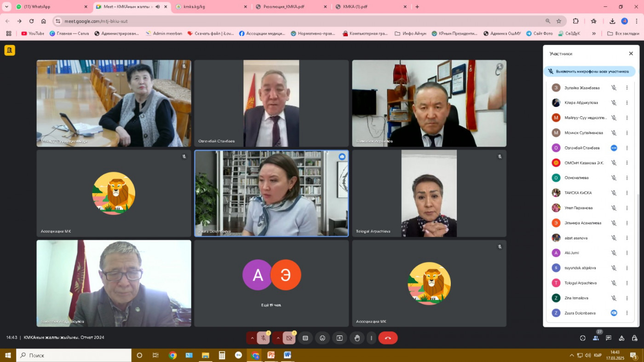The width and height of the screenshot is (644, 362).
Task: Open meeting details info icon
Action: (583, 338)
